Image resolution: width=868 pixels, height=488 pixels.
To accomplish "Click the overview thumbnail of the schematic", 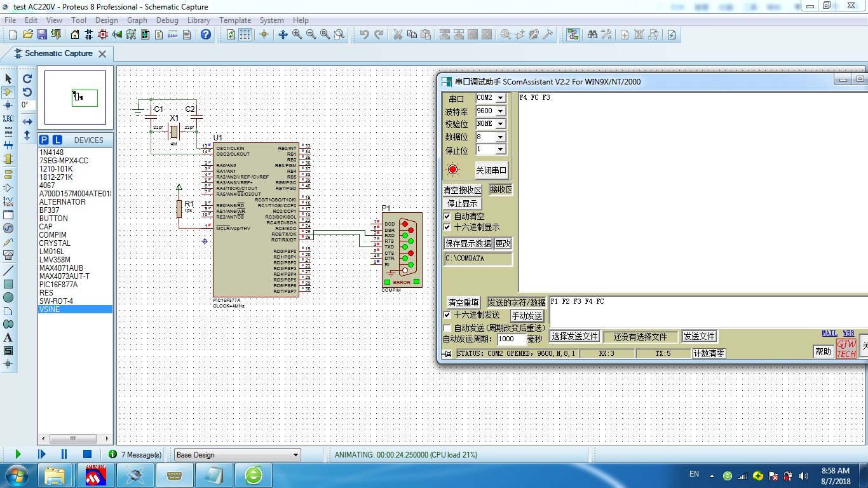I will (75, 97).
